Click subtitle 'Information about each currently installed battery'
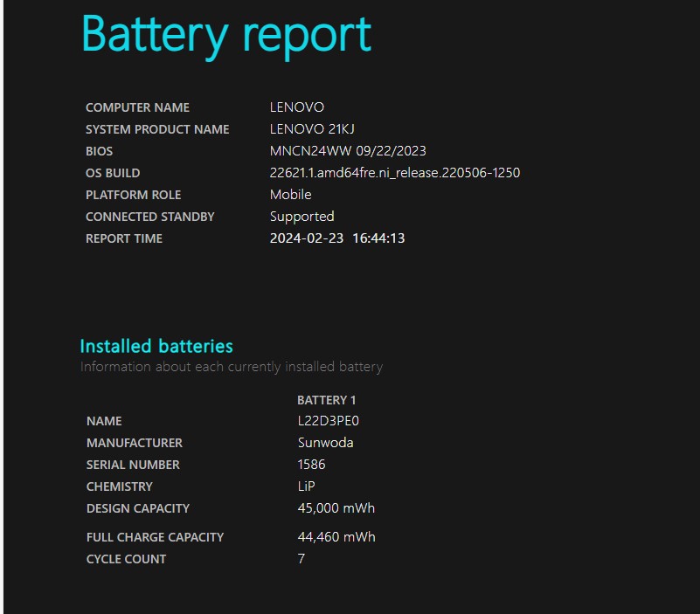The height and width of the screenshot is (614, 700). point(232,367)
